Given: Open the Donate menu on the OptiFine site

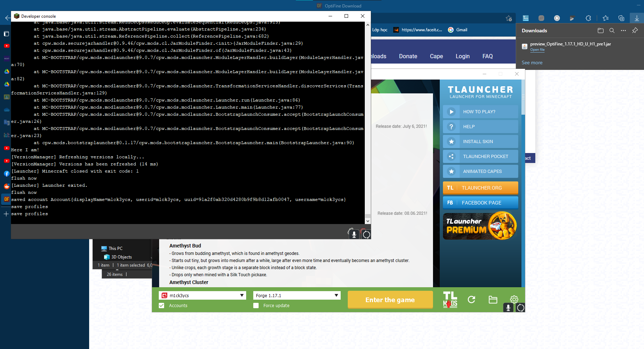Looking at the screenshot, I should pos(408,56).
